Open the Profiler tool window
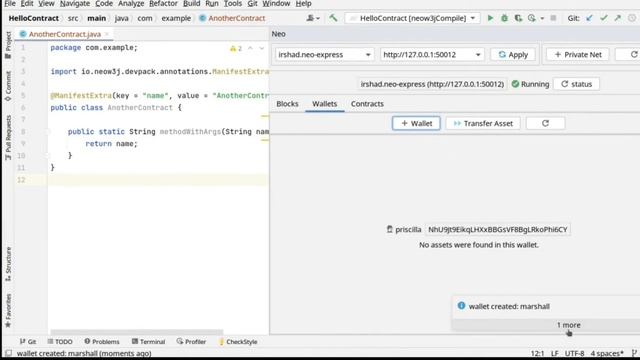 tap(191, 342)
